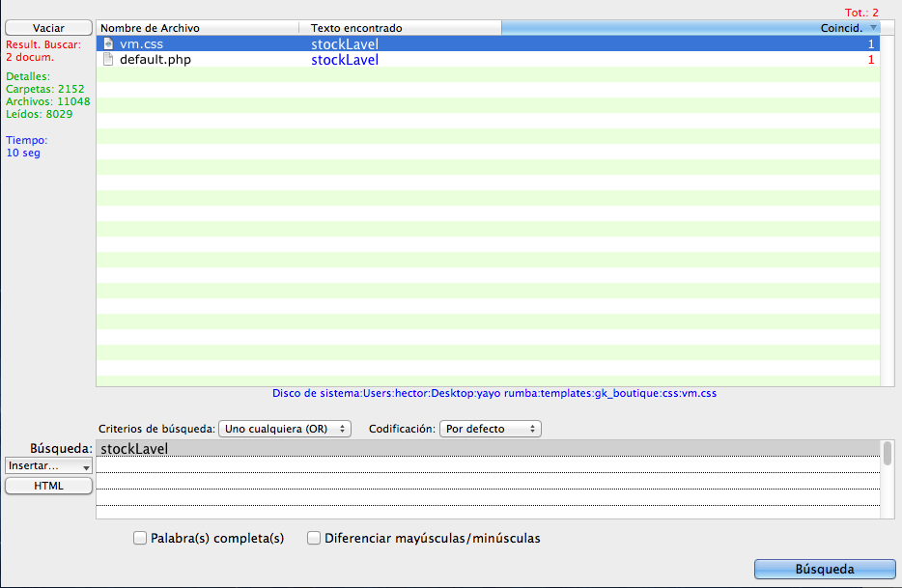This screenshot has height=588, width=902.
Task: Open Criterios de búsqueda dropdown
Action: coord(285,429)
